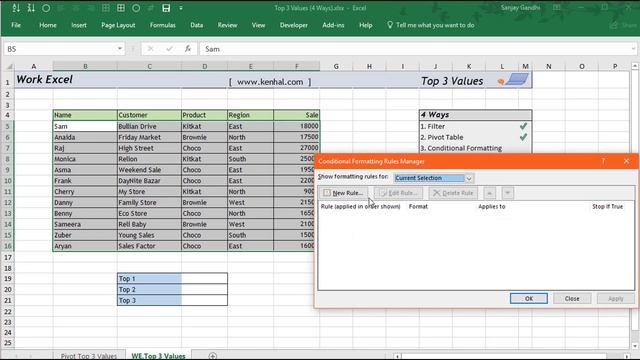Image resolution: width=640 pixels, height=360 pixels.
Task: Select row 17 header
Action: tap(7, 257)
